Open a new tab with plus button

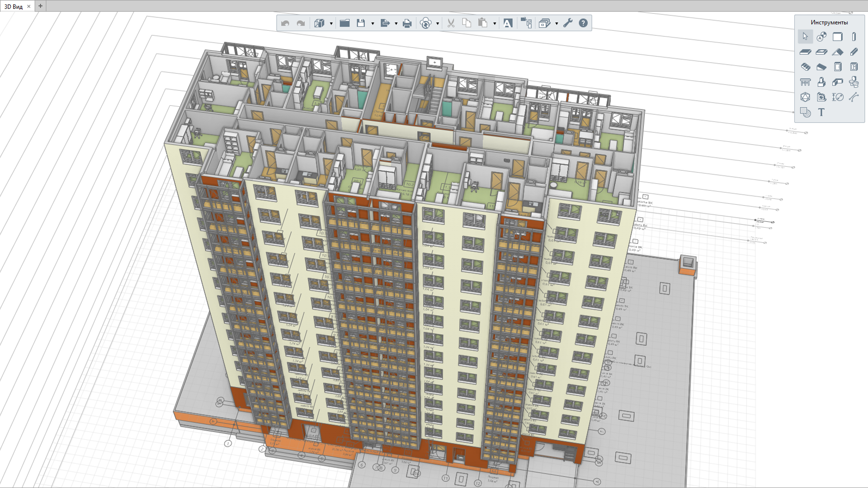pyautogui.click(x=40, y=6)
